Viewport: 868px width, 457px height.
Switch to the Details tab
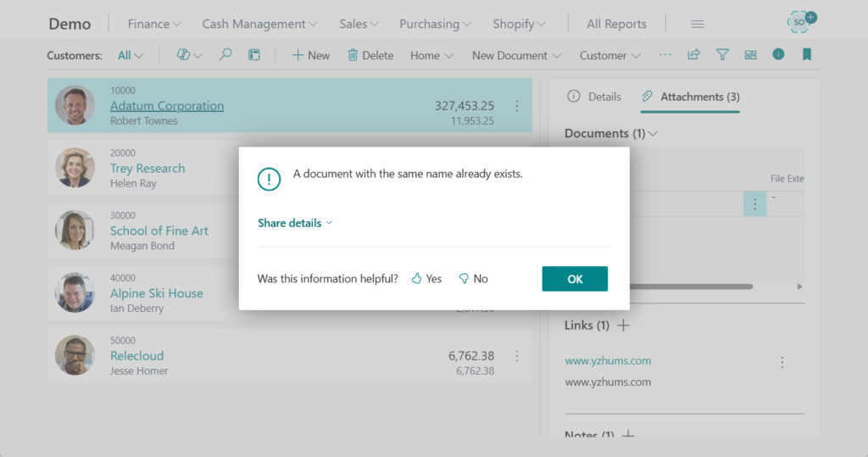click(x=595, y=97)
